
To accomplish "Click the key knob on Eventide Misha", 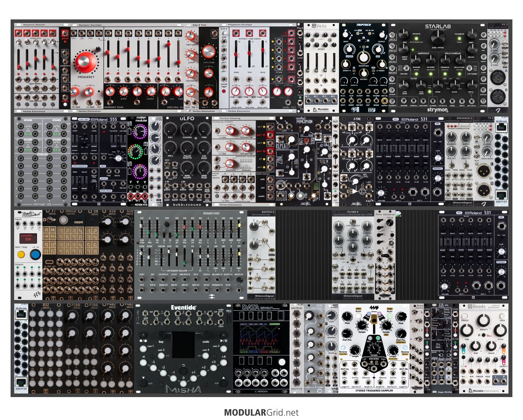I will coord(161,335).
